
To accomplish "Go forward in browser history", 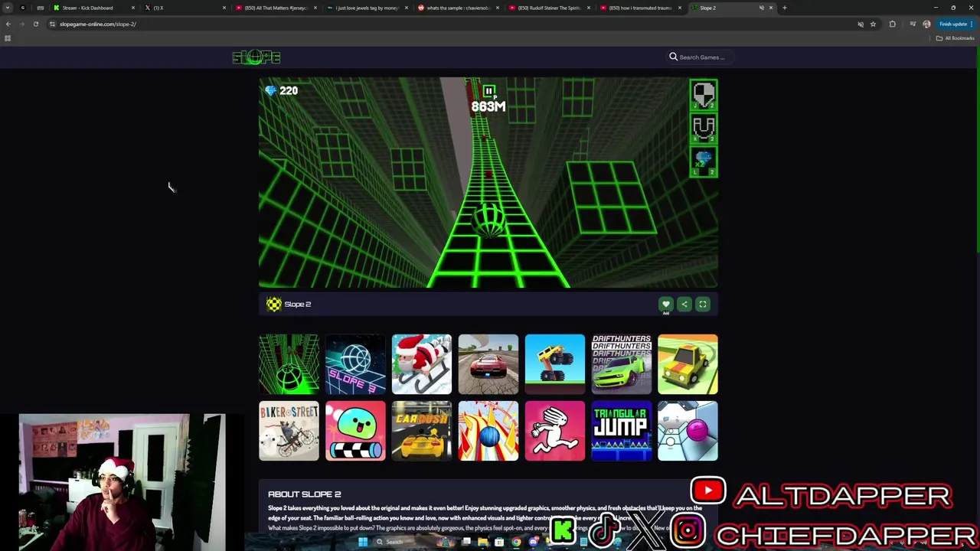I will click(x=22, y=24).
